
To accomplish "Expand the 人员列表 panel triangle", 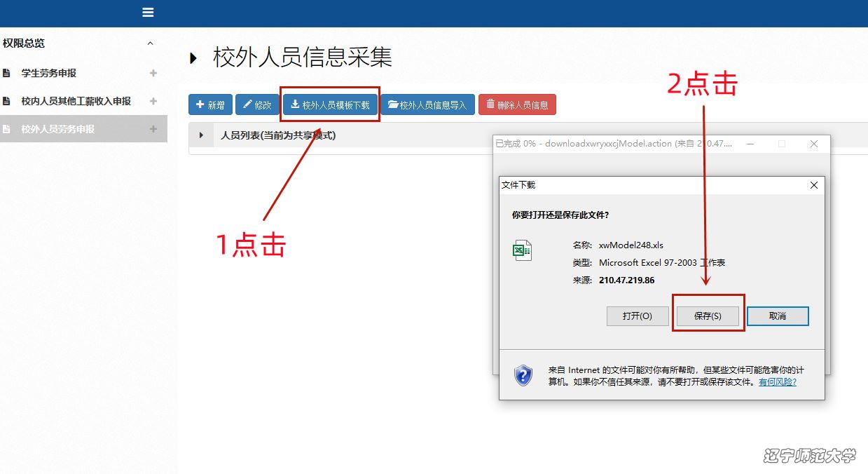I will click(202, 135).
